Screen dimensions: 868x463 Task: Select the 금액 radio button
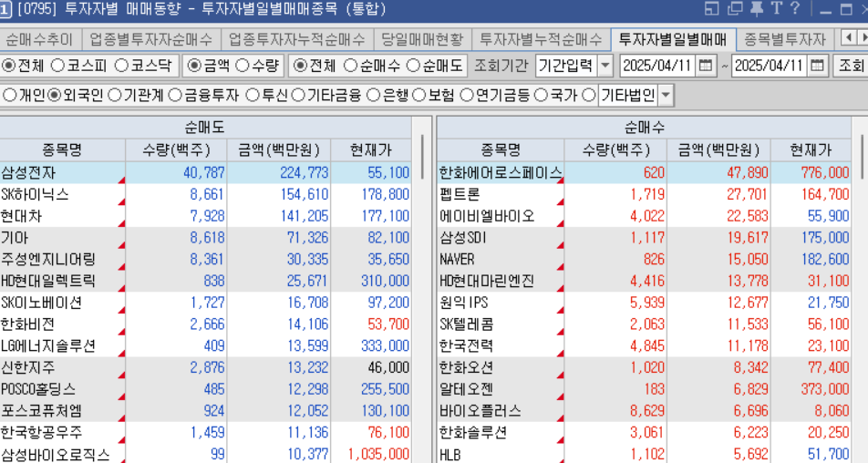tap(193, 66)
